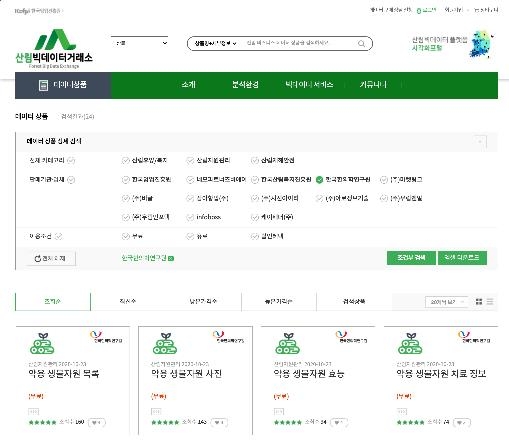The width and height of the screenshot is (509, 443).
Task: Open the search category dropdown inside search bar
Action: coord(215,43)
